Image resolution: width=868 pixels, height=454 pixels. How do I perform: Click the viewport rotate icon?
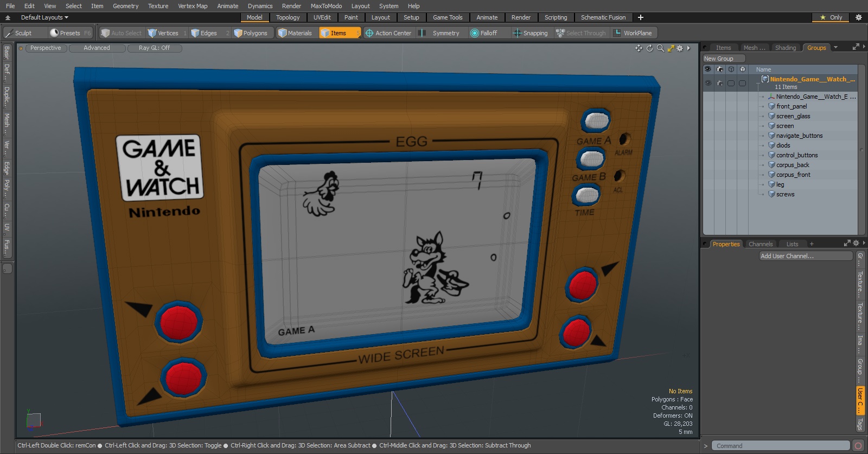click(649, 48)
